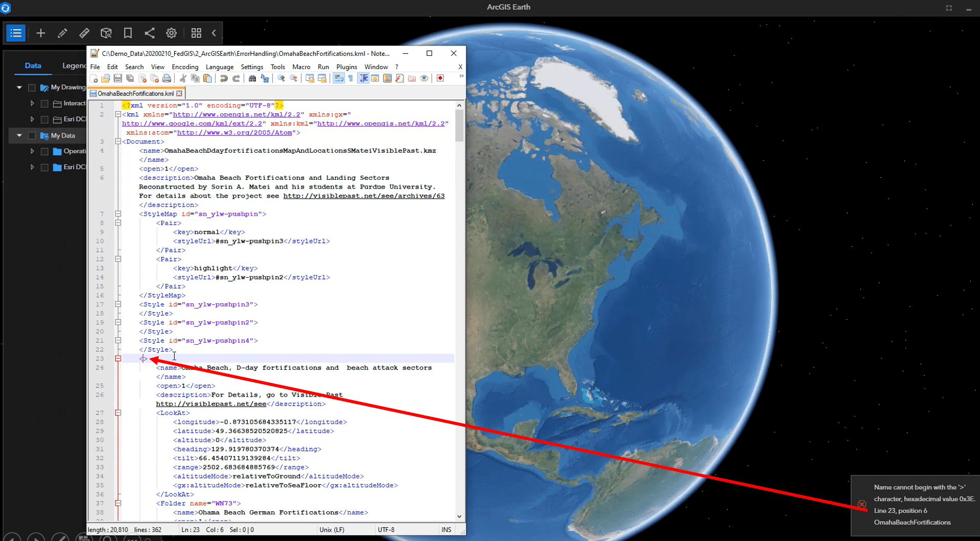This screenshot has height=541, width=980.
Task: Open Find with binoculars icon
Action: point(252,78)
